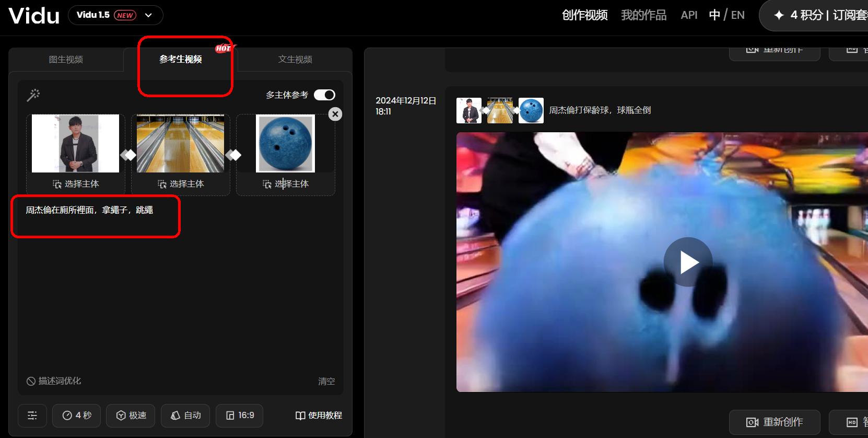Click the prompt text input field
Screen dimensions: 868x438
coord(180,285)
